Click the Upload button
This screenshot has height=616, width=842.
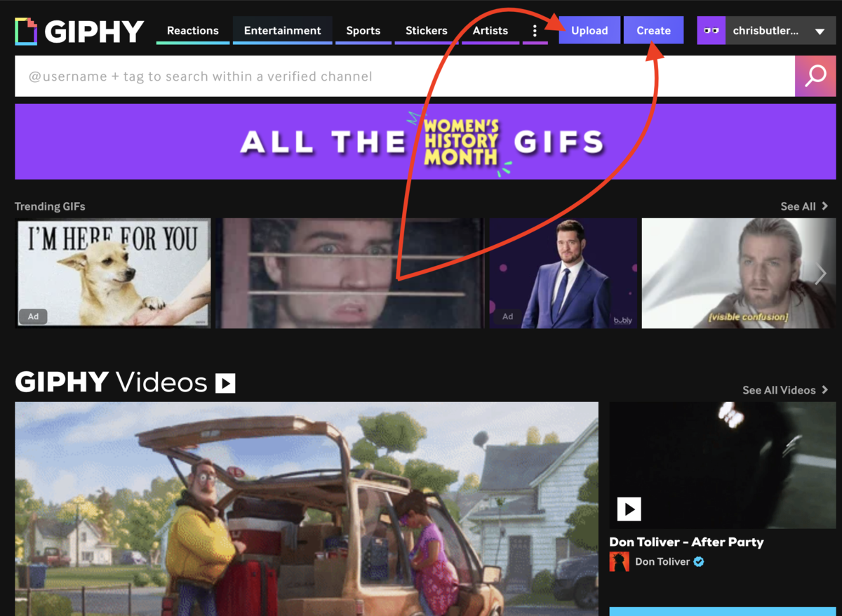(589, 31)
